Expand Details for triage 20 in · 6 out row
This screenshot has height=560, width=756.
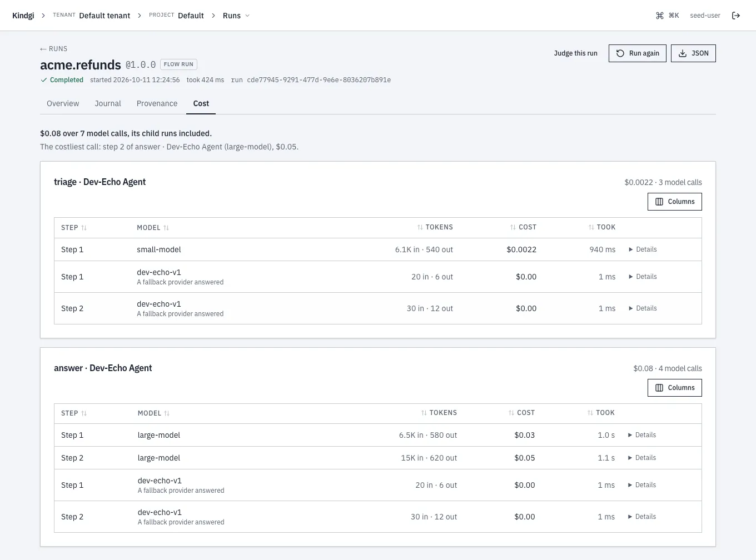(x=643, y=277)
